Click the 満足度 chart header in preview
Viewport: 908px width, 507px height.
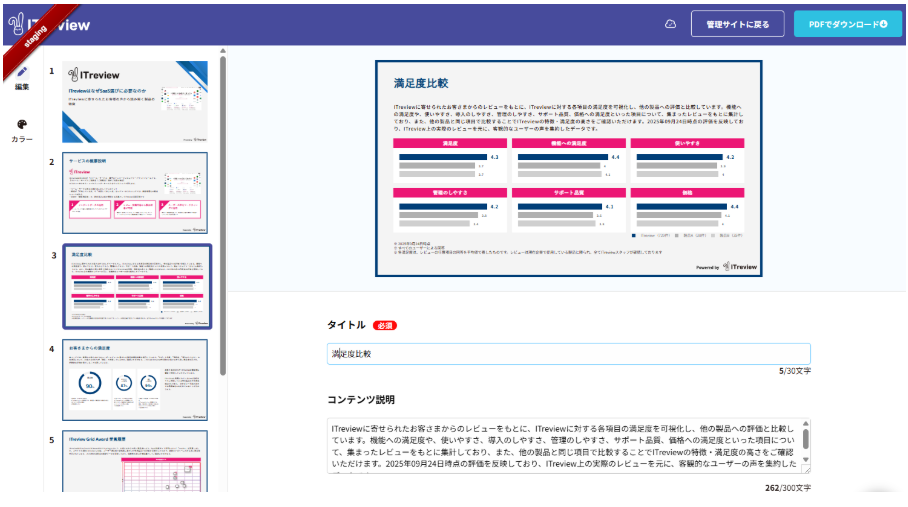point(450,143)
